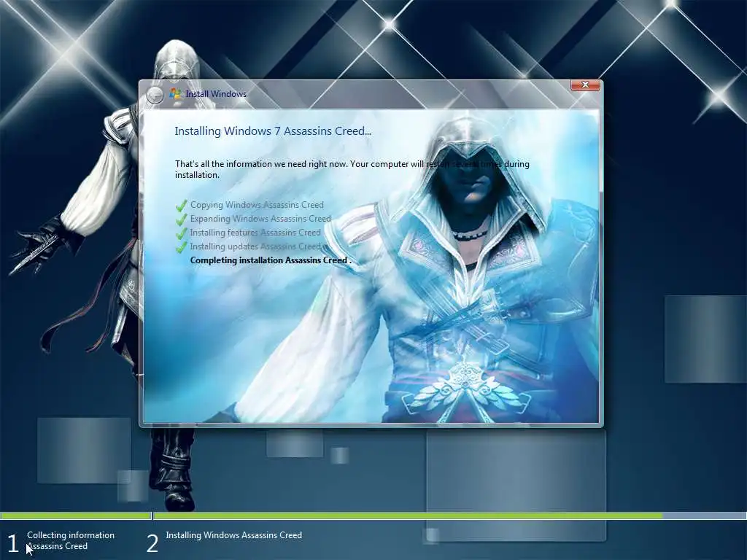747x560 pixels.
Task: Click the 'That's all the information' paragraph
Action: pos(352,169)
